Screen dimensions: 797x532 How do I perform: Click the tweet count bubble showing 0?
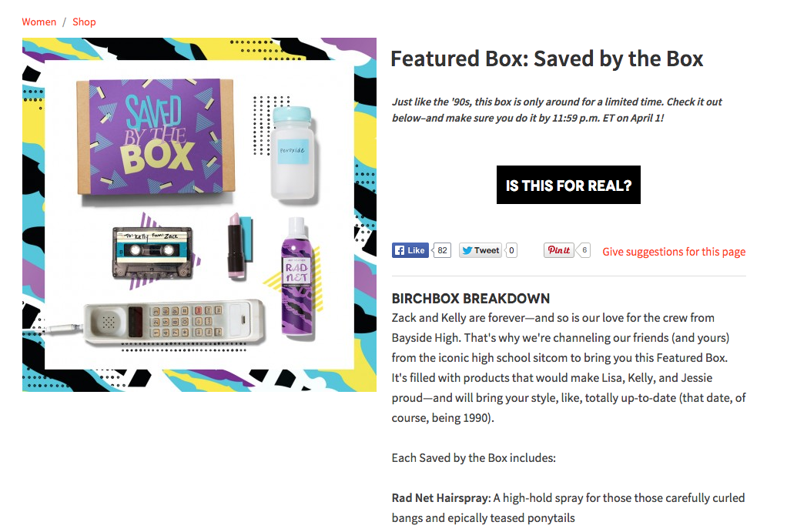(x=512, y=250)
